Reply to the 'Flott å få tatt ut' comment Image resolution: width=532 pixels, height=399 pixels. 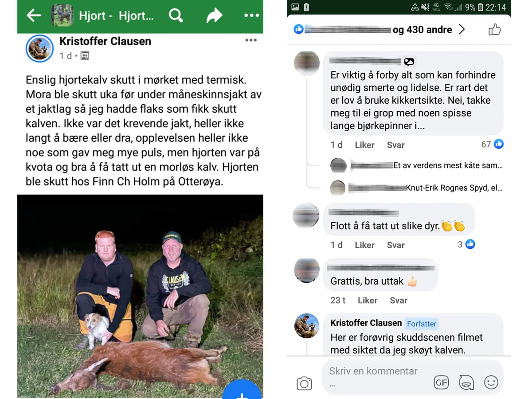coord(395,245)
